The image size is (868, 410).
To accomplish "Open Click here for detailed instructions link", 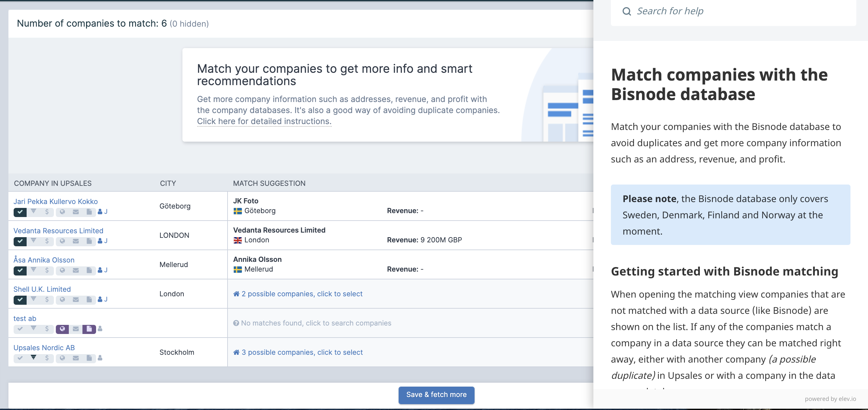I will pos(264,122).
